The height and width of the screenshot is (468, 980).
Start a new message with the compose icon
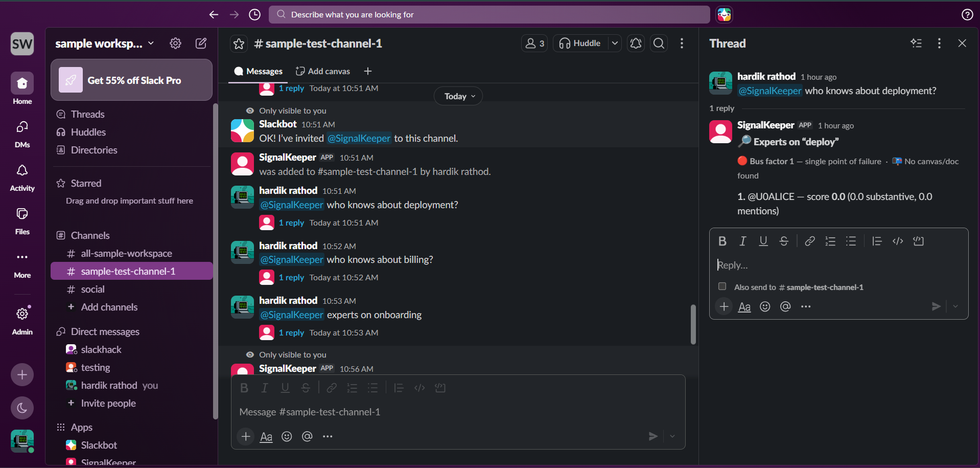click(x=201, y=43)
